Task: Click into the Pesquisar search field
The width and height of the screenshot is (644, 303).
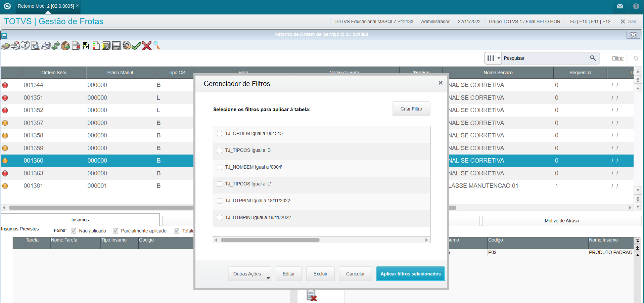Action: click(545, 58)
